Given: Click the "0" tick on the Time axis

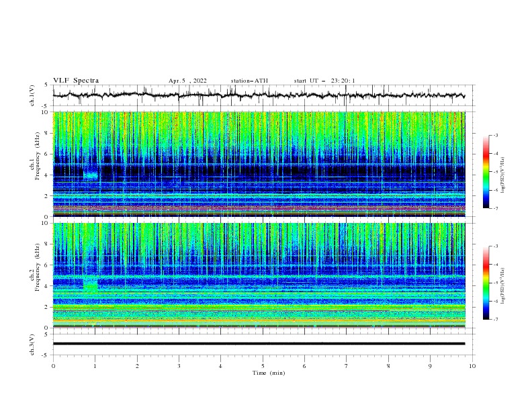Looking at the screenshot, I should [53, 366].
